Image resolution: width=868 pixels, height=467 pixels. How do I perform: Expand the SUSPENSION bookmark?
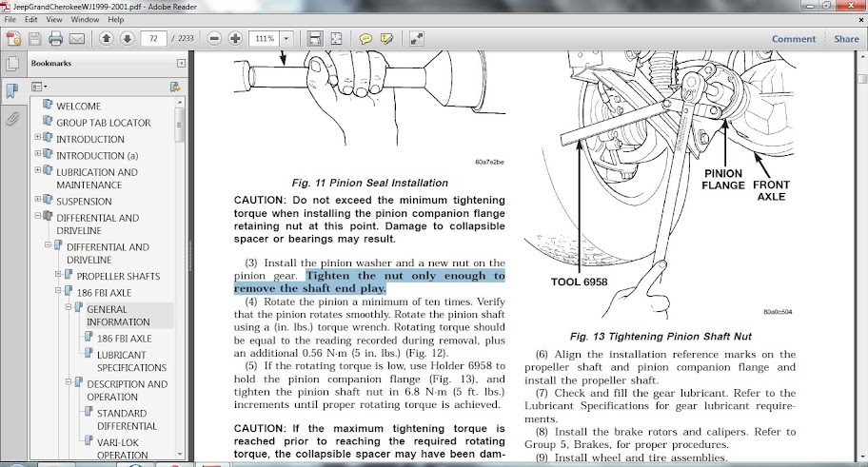pos(38,199)
